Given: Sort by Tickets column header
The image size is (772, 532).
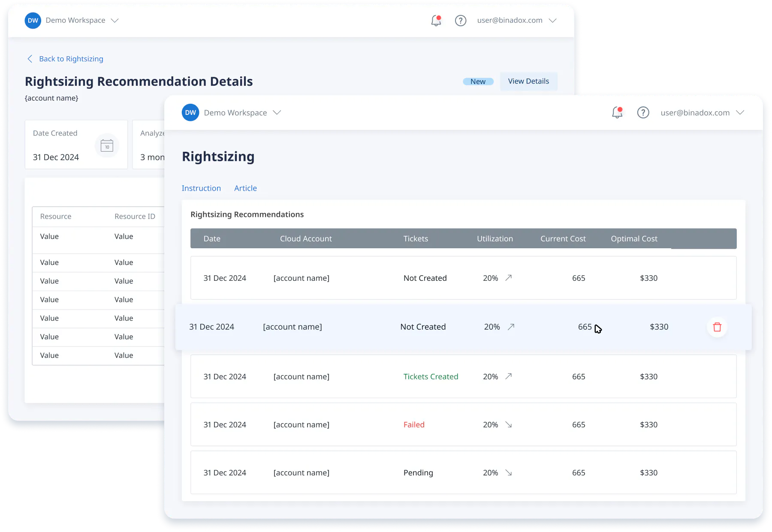Looking at the screenshot, I should pyautogui.click(x=416, y=239).
